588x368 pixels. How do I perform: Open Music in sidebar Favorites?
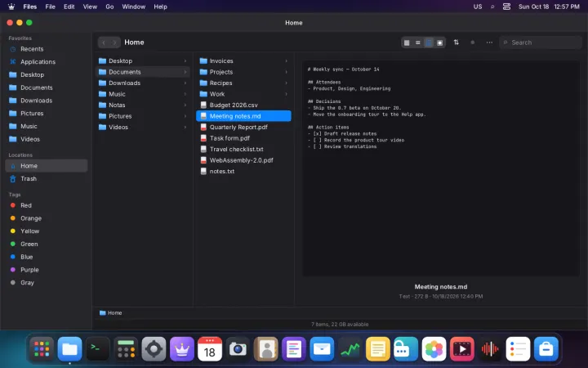point(46,126)
